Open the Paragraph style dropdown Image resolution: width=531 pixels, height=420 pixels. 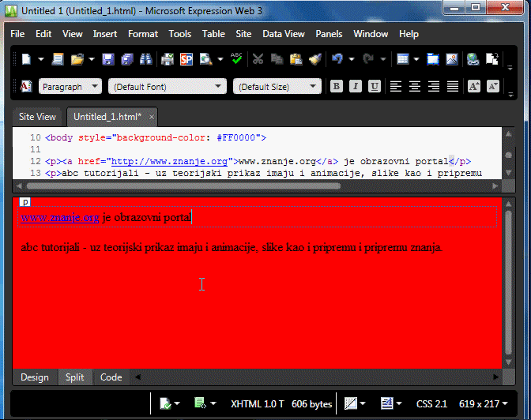click(x=70, y=86)
